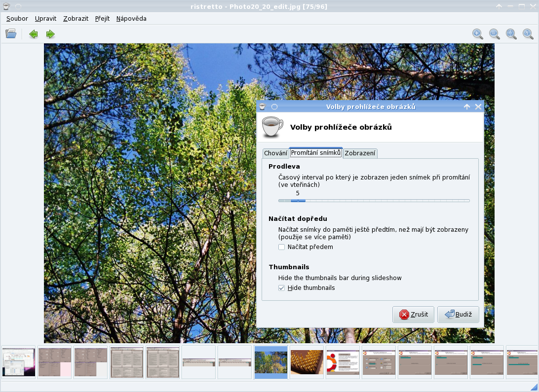
Task: Select the seventh thumbnail, mostly white
Action: click(x=235, y=362)
